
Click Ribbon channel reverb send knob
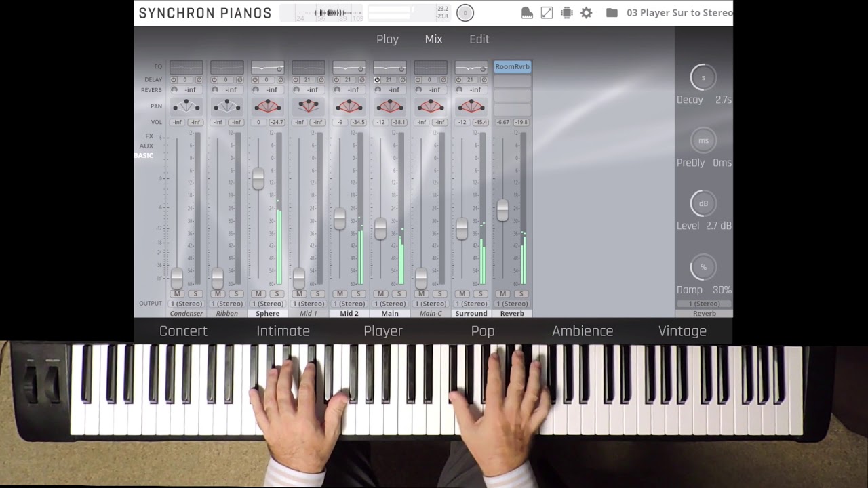coord(215,89)
